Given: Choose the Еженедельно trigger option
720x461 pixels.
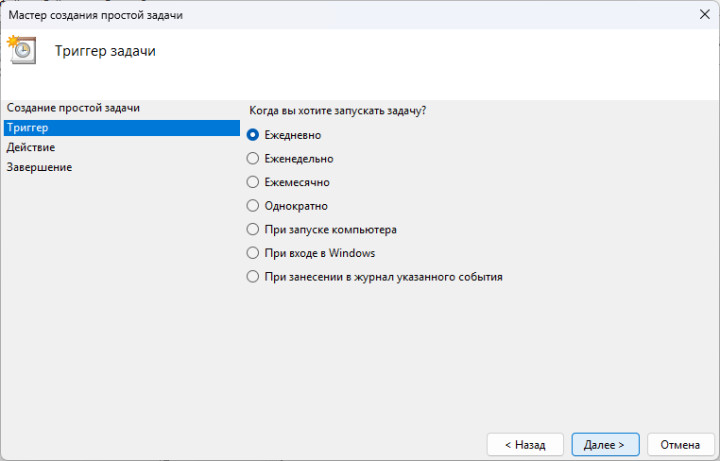Looking at the screenshot, I should click(253, 158).
